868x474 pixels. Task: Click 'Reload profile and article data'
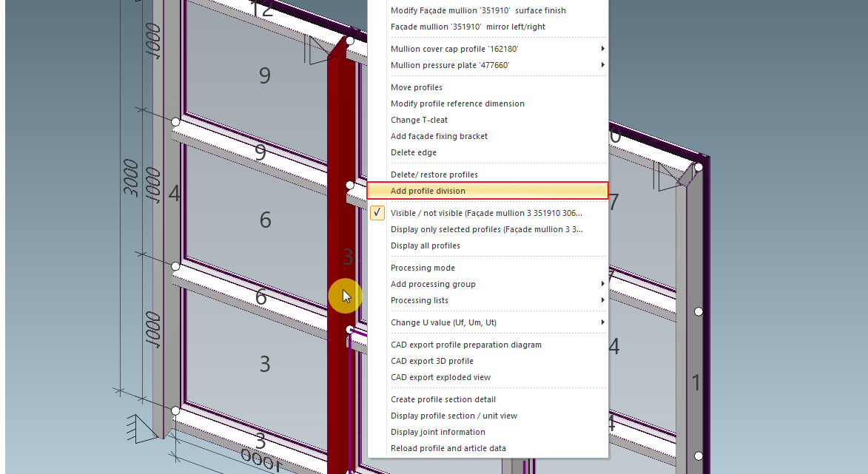448,448
